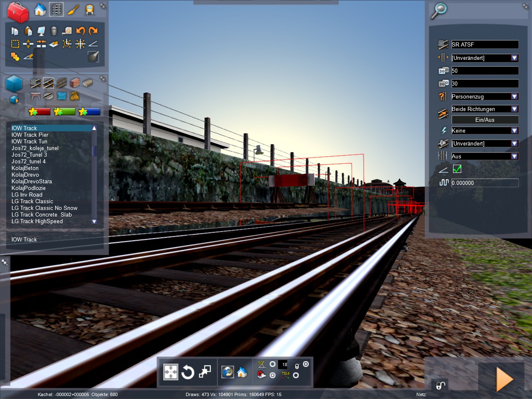
Task: Click the green star pick-list bar
Action: (64, 111)
